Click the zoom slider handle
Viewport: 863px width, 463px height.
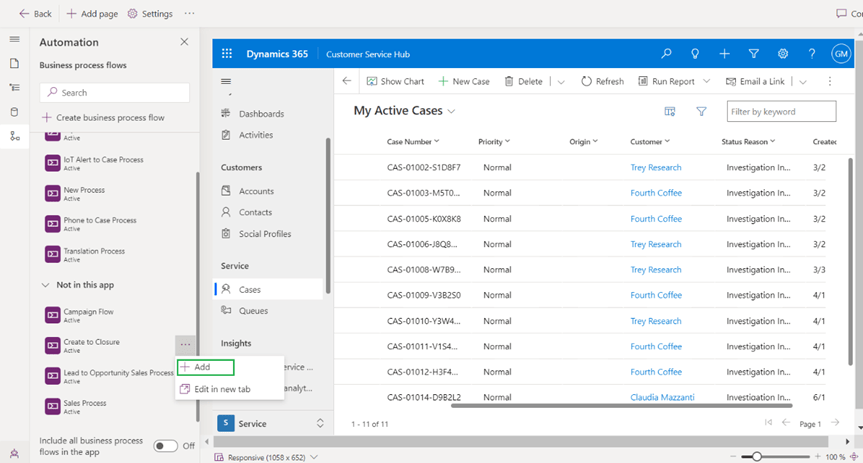click(758, 456)
